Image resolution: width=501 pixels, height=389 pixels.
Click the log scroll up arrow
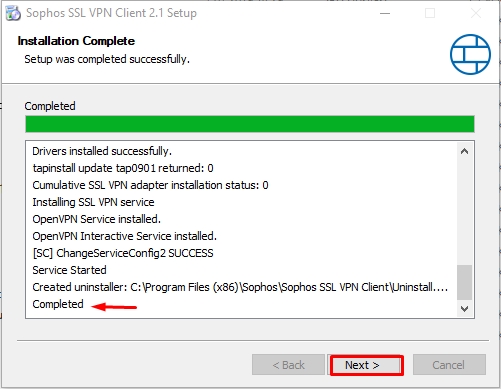tap(464, 152)
